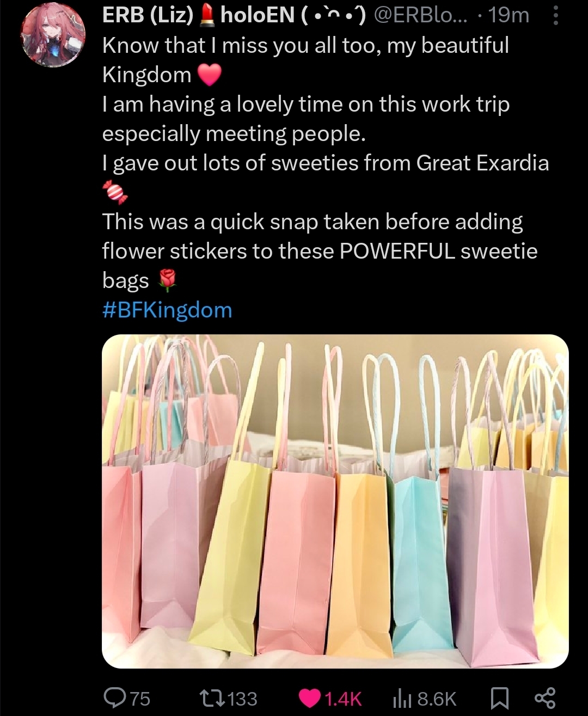Viewport: 588px width, 716px height.
Task: Click the 19m timestamp
Action: 509,16
